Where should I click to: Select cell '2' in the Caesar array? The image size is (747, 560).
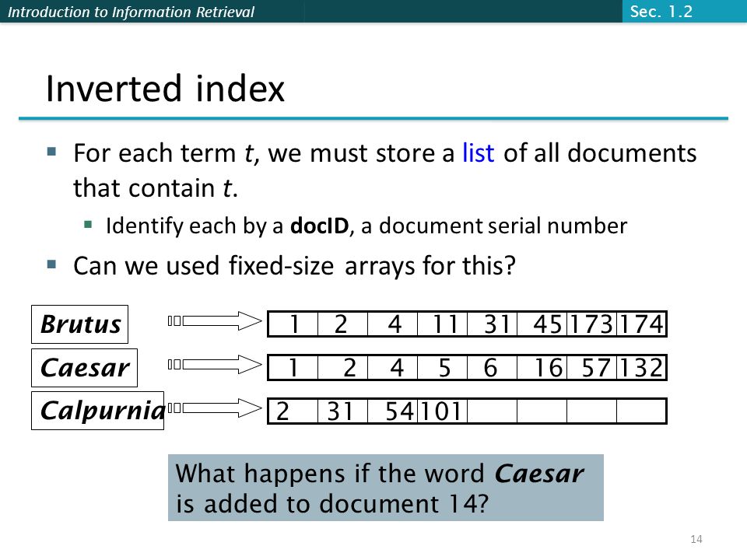point(342,368)
